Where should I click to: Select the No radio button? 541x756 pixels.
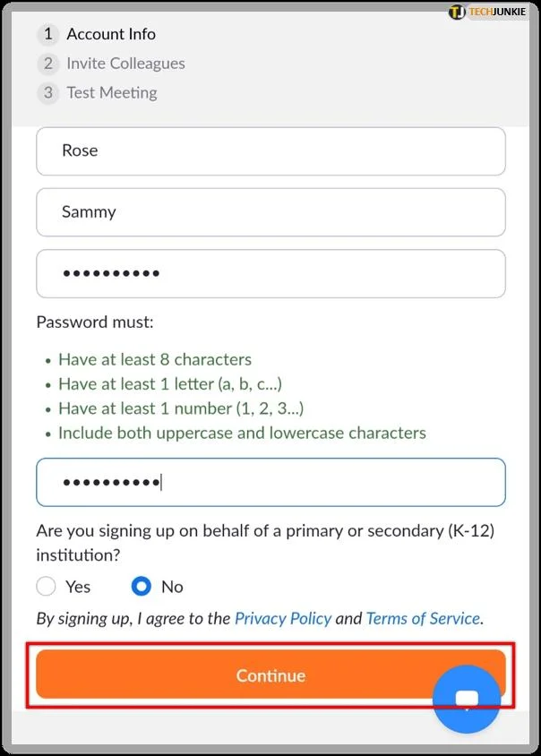click(x=142, y=587)
